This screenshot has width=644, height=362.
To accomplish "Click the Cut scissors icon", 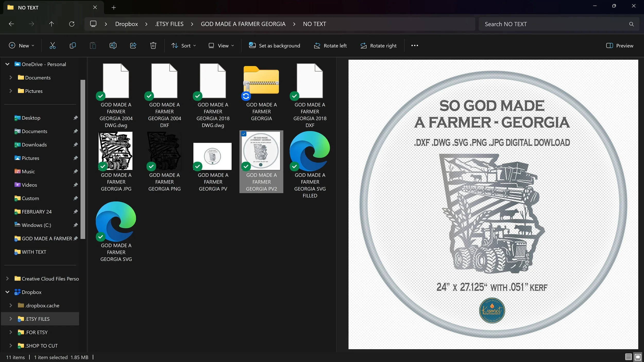I will 53,46.
